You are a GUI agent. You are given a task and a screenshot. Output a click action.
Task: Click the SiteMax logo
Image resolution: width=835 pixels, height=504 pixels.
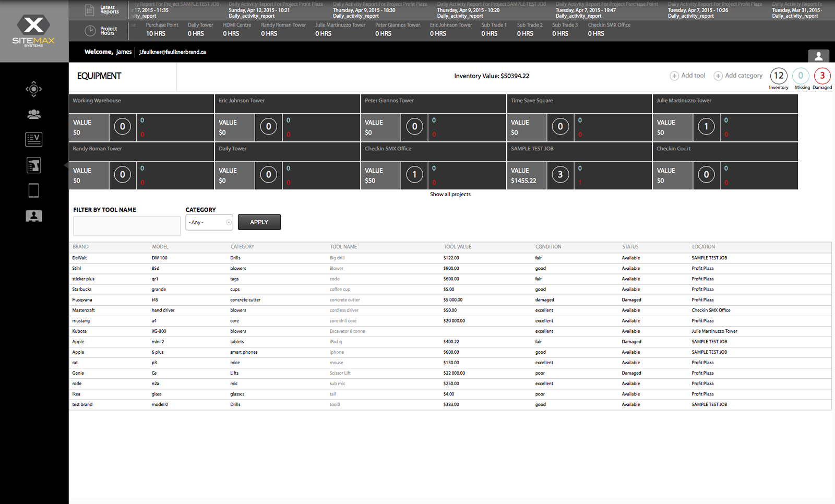(34, 31)
